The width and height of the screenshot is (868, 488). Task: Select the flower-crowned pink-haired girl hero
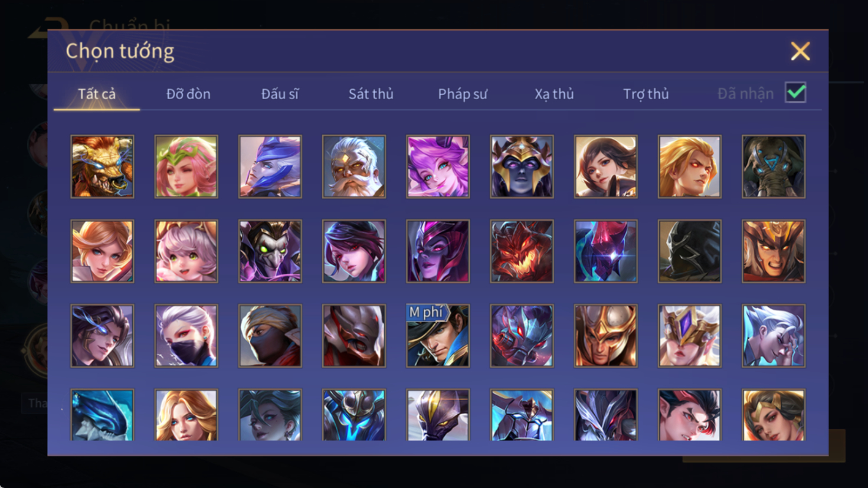(x=186, y=166)
